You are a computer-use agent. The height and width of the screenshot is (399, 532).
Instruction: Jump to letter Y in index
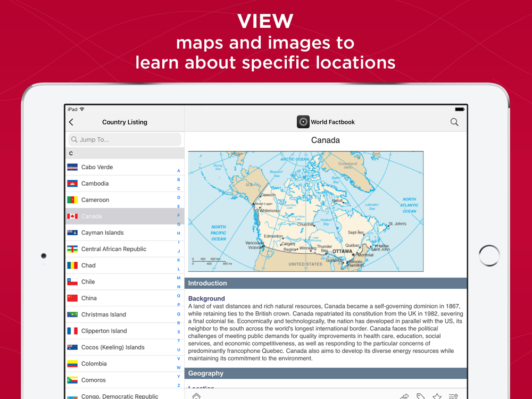point(178,376)
